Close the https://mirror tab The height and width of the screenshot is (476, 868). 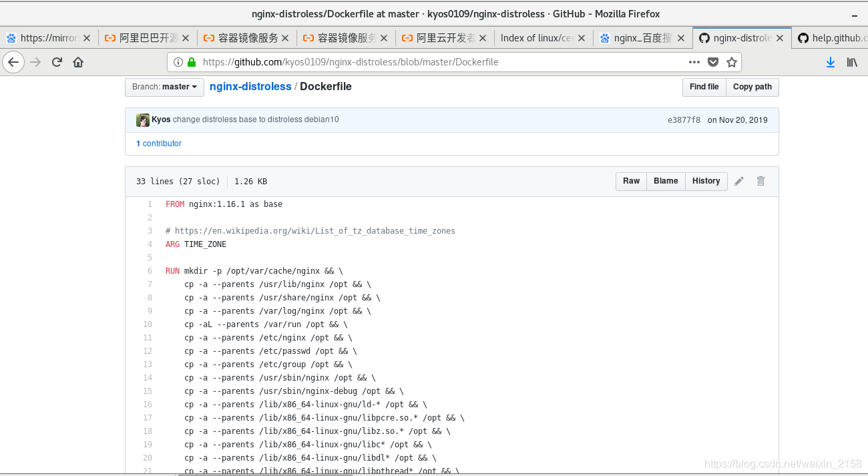(x=87, y=38)
